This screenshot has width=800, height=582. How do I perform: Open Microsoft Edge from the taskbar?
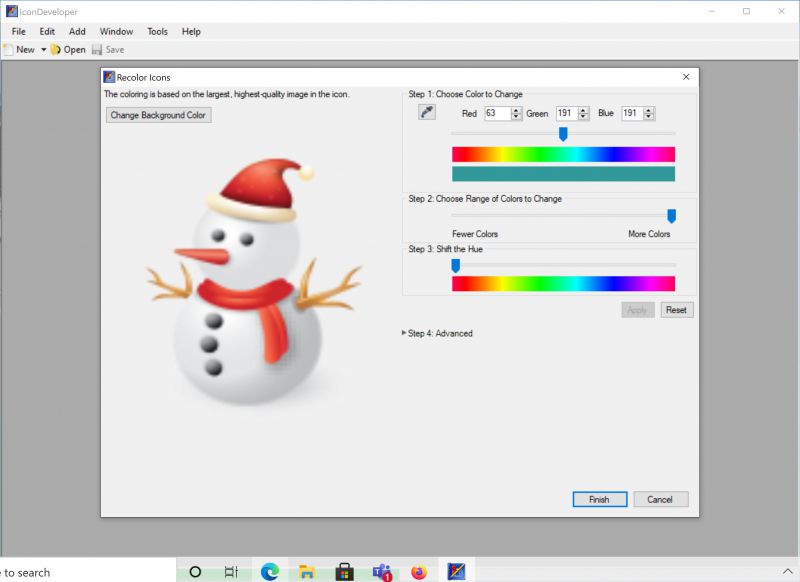click(x=268, y=570)
